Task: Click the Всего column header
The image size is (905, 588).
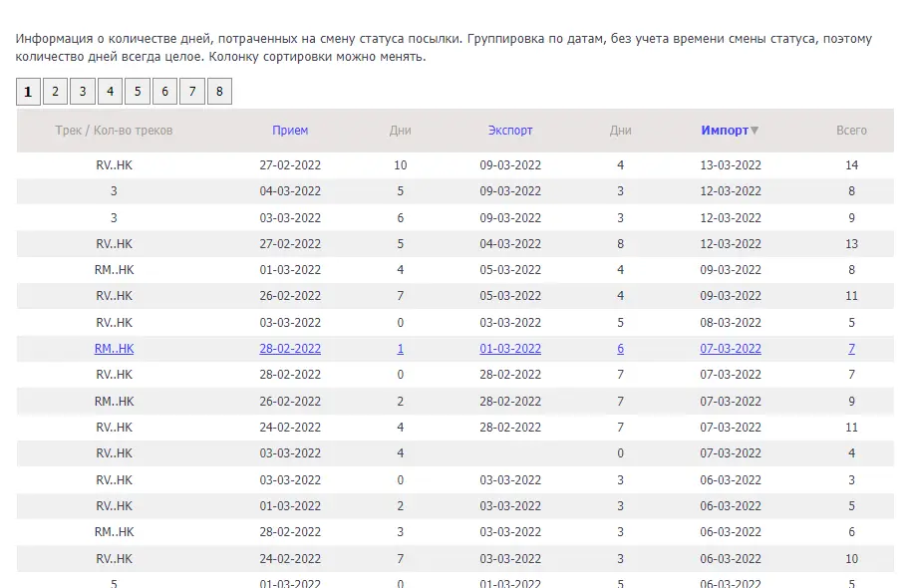Action: 852,131
